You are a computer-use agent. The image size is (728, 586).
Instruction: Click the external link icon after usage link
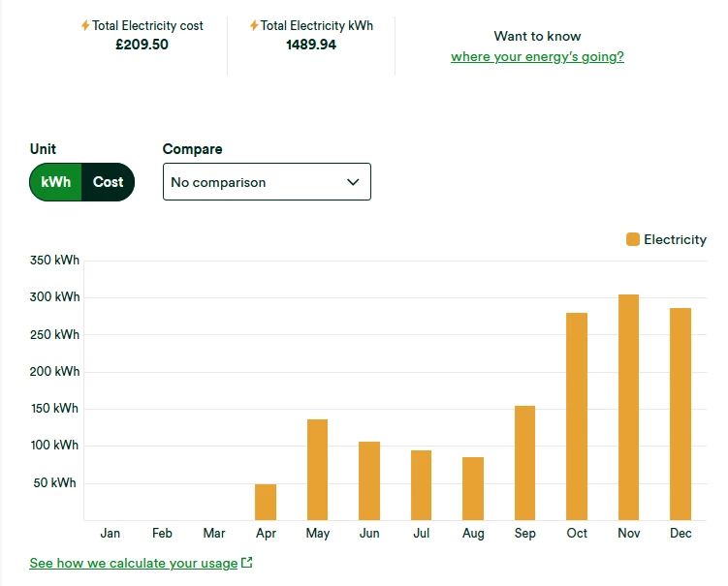tap(247, 563)
